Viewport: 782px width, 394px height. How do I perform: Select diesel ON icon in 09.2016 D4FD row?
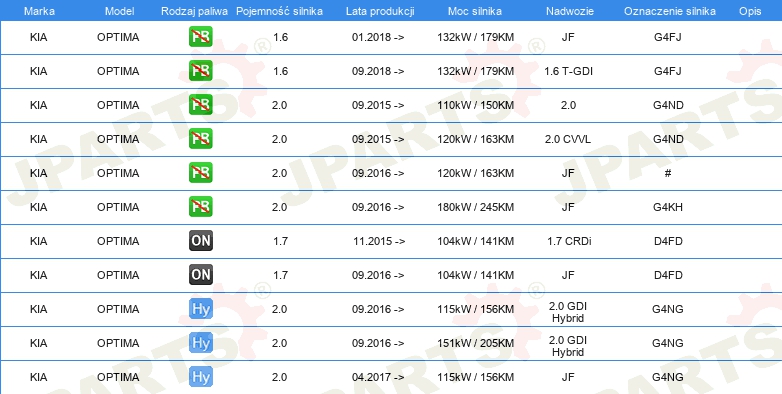tap(200, 275)
